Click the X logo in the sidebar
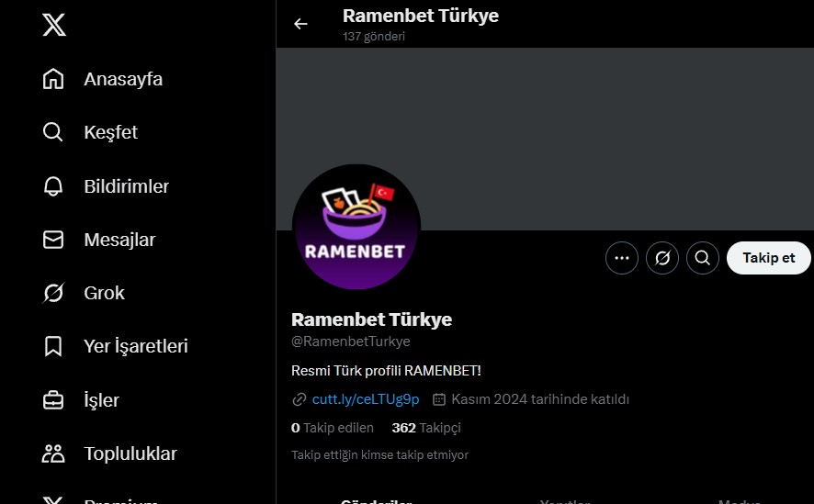814x504 pixels. point(54,25)
